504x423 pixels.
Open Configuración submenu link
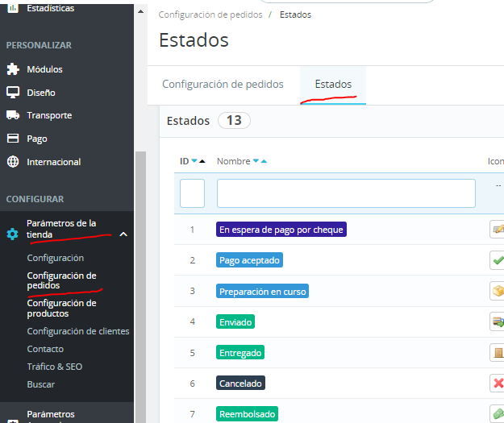[x=56, y=258]
